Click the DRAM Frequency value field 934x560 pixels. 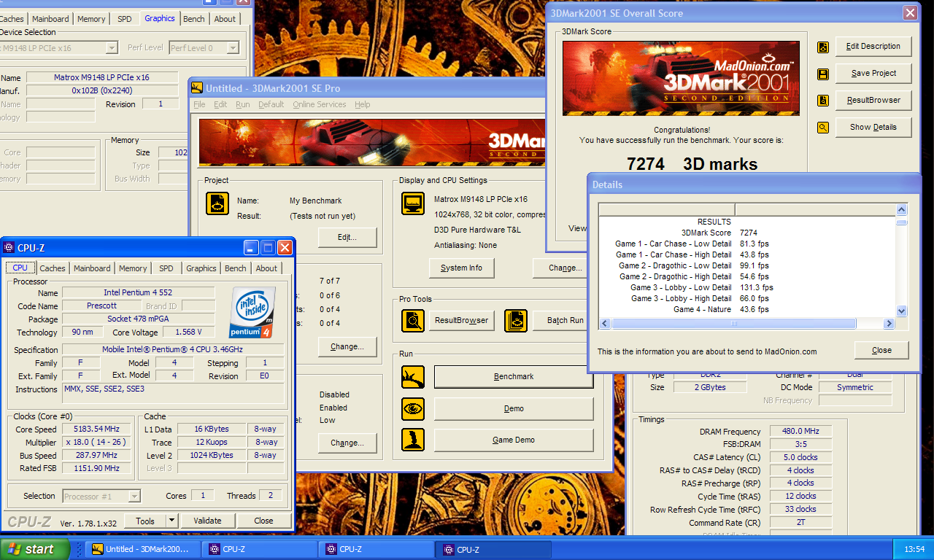[x=799, y=432]
